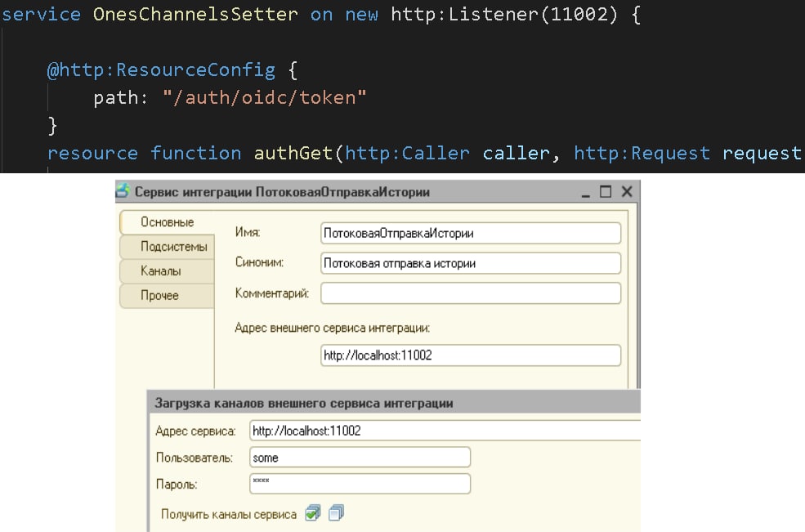Click the uncheck all channels icon
This screenshot has height=532, width=805.
point(336,513)
